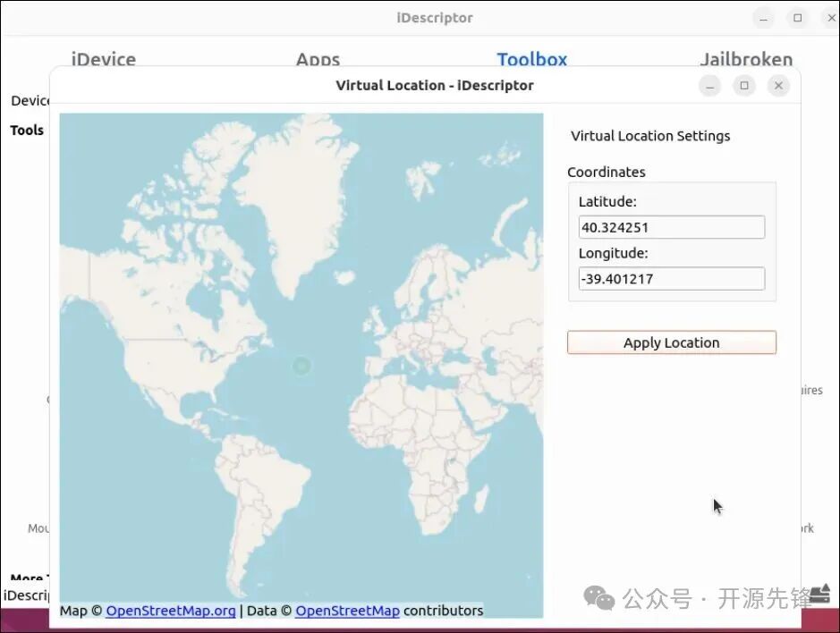Select the Toolbox tab
The height and width of the screenshot is (633, 840).
(532, 60)
